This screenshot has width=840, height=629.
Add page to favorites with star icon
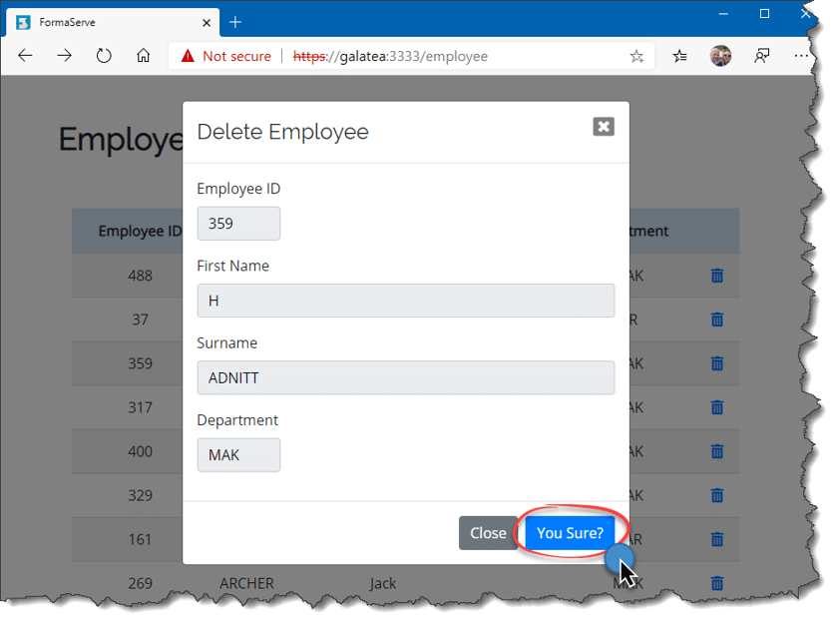click(636, 56)
